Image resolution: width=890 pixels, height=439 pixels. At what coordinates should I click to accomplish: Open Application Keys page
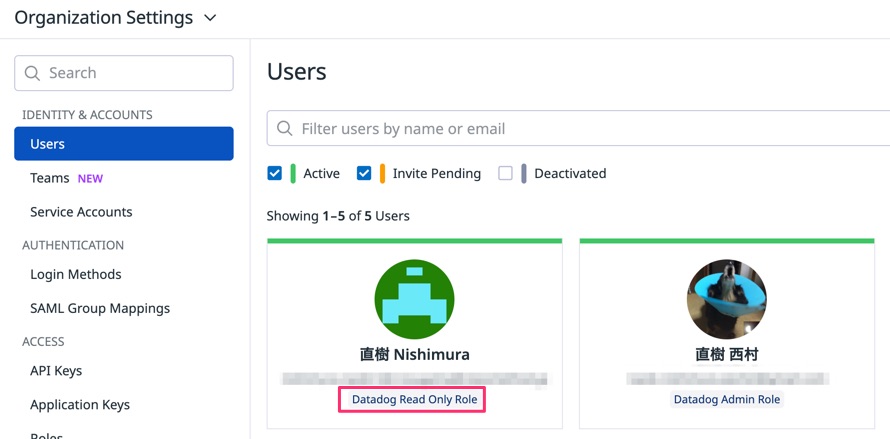[x=80, y=405]
